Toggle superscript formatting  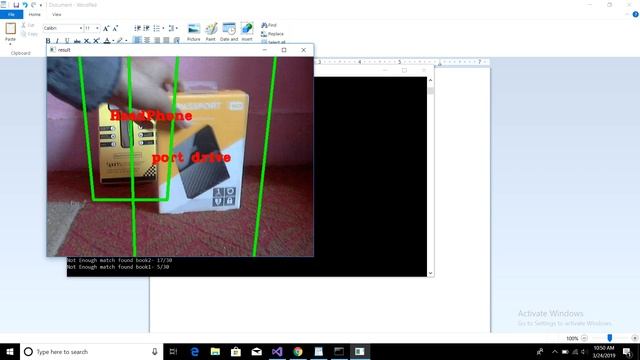(x=96, y=40)
